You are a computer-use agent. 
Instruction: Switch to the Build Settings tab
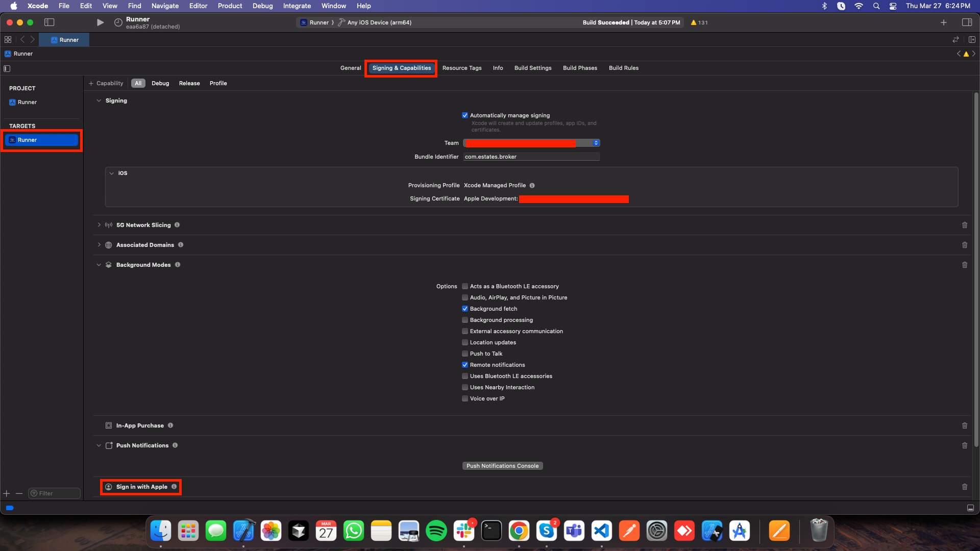click(532, 68)
